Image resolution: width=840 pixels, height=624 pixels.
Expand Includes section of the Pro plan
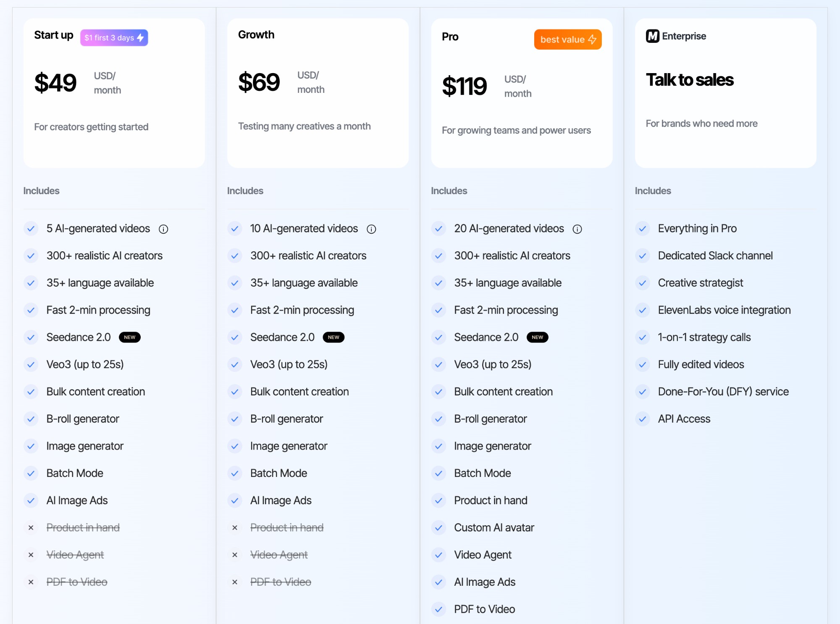449,191
